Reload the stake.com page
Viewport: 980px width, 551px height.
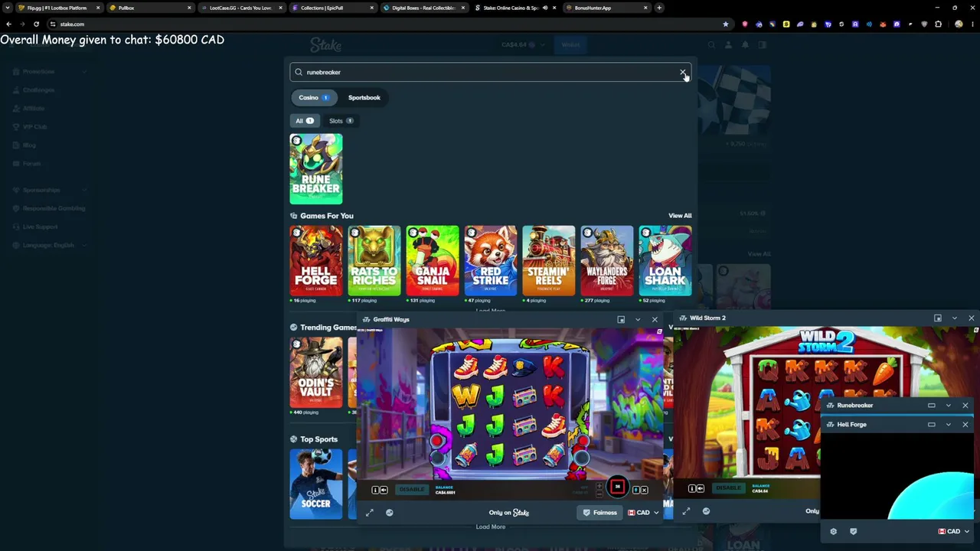coord(36,24)
